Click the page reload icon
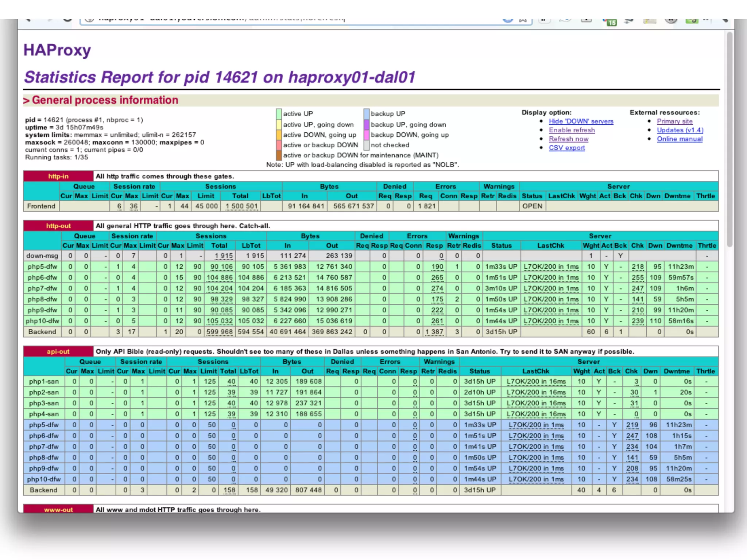This screenshot has height=560, width=747. pyautogui.click(x=67, y=20)
